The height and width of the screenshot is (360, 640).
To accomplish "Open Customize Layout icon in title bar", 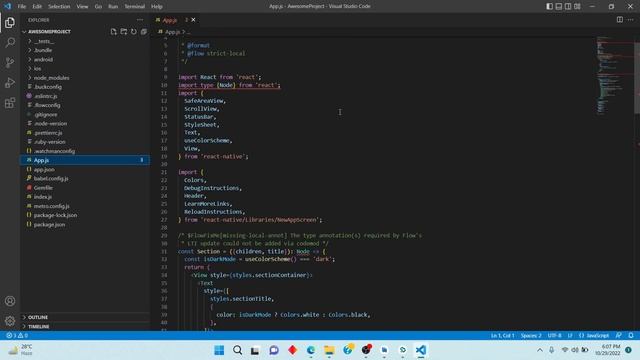I will (577, 6).
